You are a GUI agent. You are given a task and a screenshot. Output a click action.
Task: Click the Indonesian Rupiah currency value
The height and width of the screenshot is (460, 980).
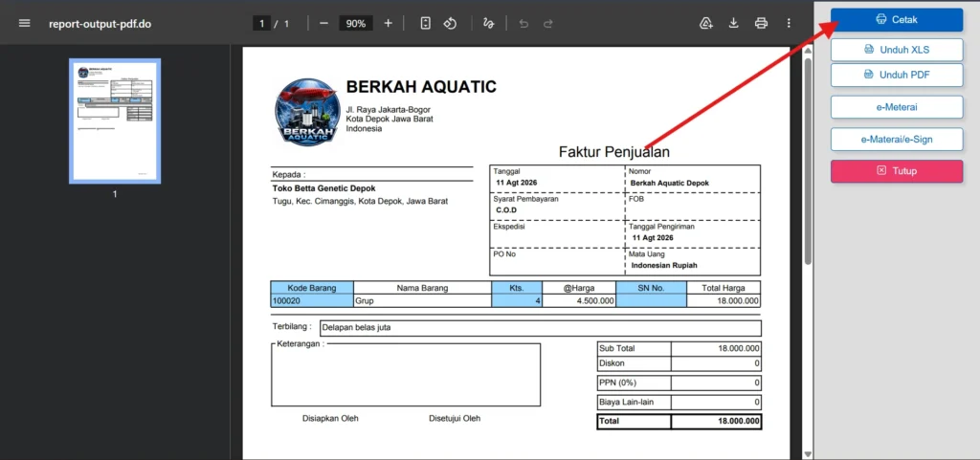click(664, 265)
